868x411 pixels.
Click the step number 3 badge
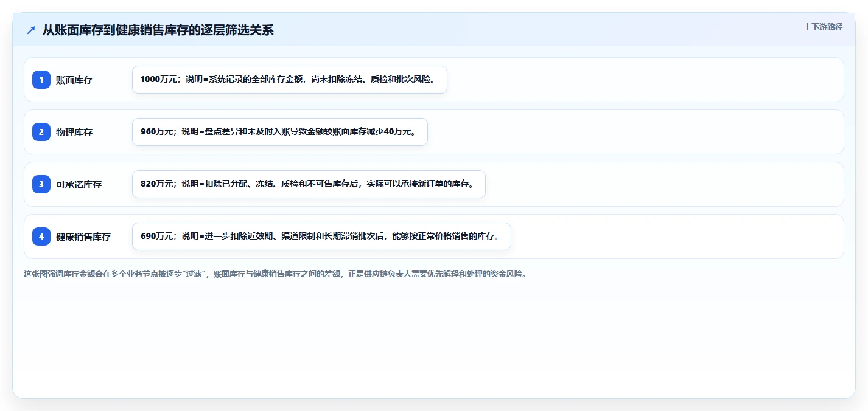pos(41,184)
